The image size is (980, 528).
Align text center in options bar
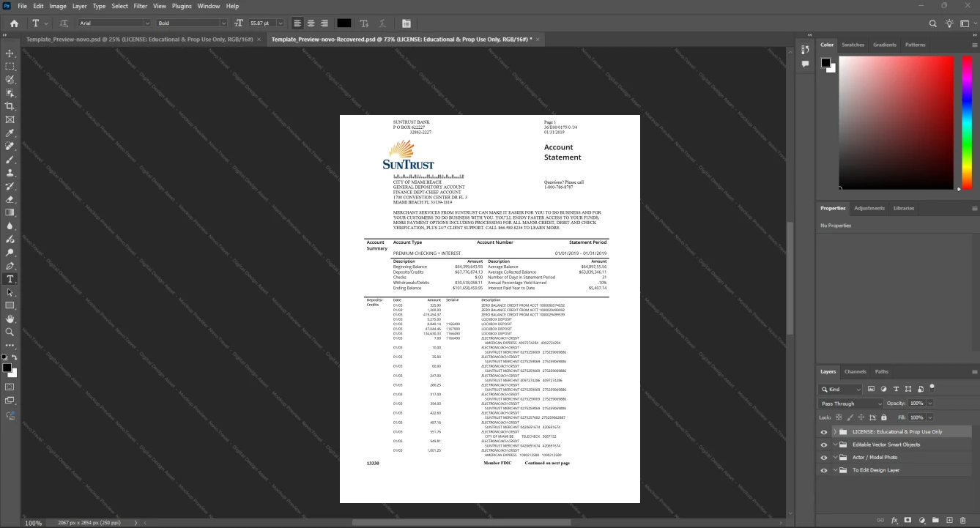311,23
